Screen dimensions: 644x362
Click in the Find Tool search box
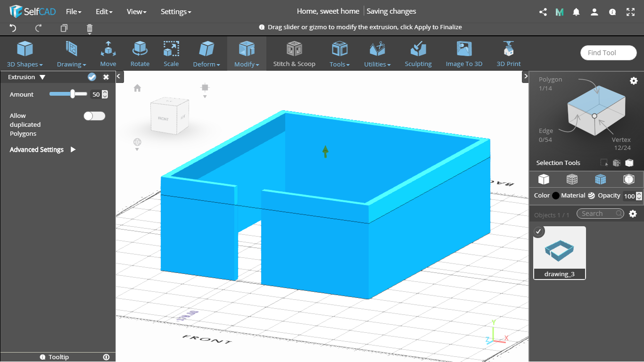609,53
